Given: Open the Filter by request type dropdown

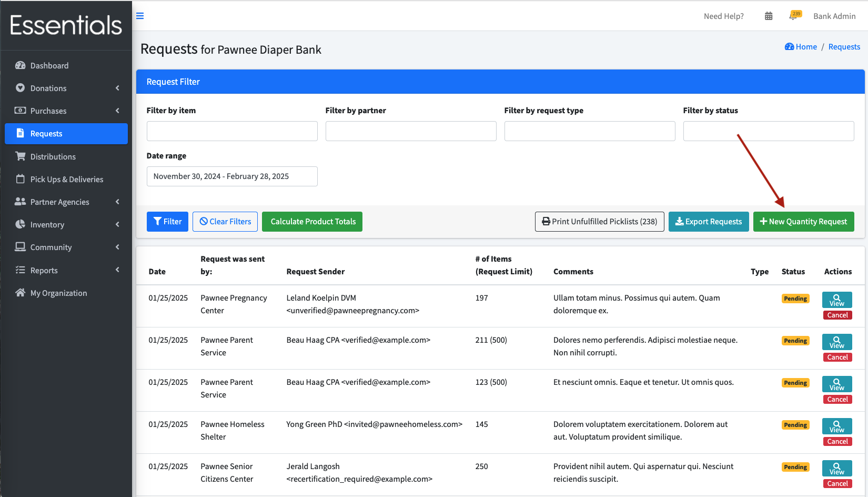Looking at the screenshot, I should [590, 131].
